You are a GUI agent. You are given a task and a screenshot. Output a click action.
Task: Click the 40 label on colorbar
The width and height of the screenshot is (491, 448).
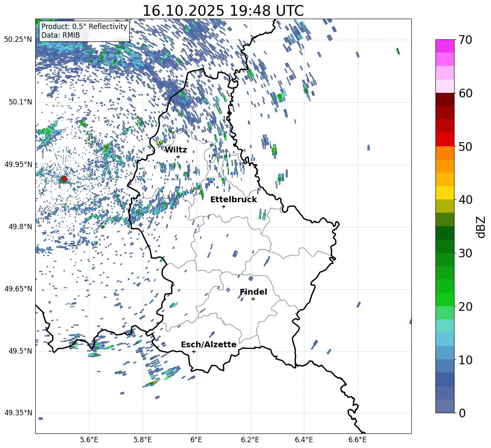(465, 200)
